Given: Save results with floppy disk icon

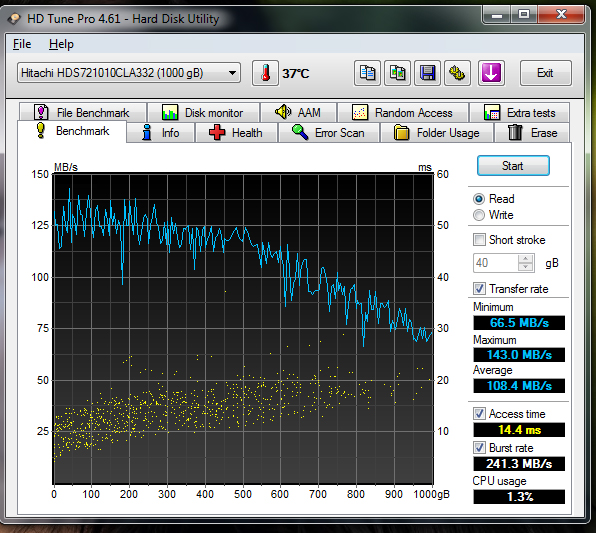Looking at the screenshot, I should [x=428, y=73].
